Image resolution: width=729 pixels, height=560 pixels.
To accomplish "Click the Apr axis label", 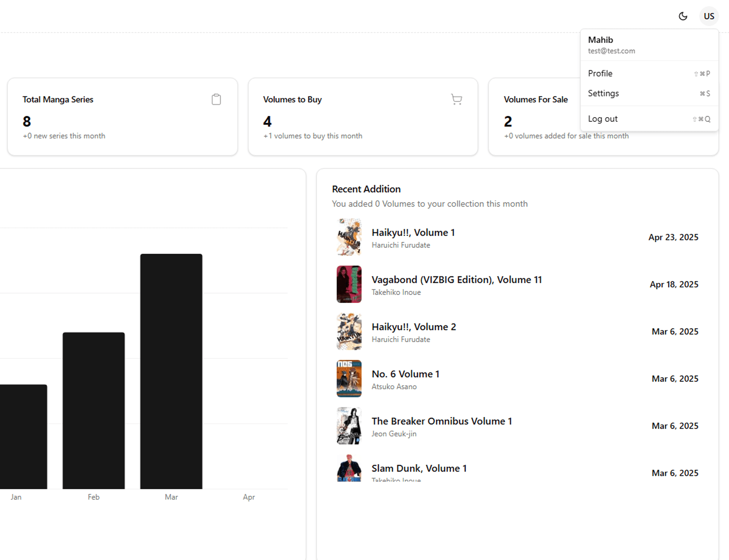I will (249, 497).
